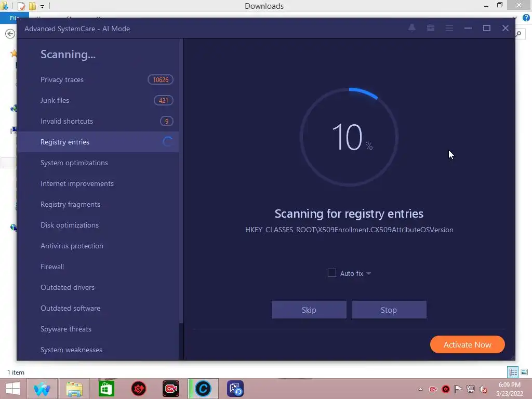Open Quick Access Toolbar customize dropdown arrow

point(43,6)
